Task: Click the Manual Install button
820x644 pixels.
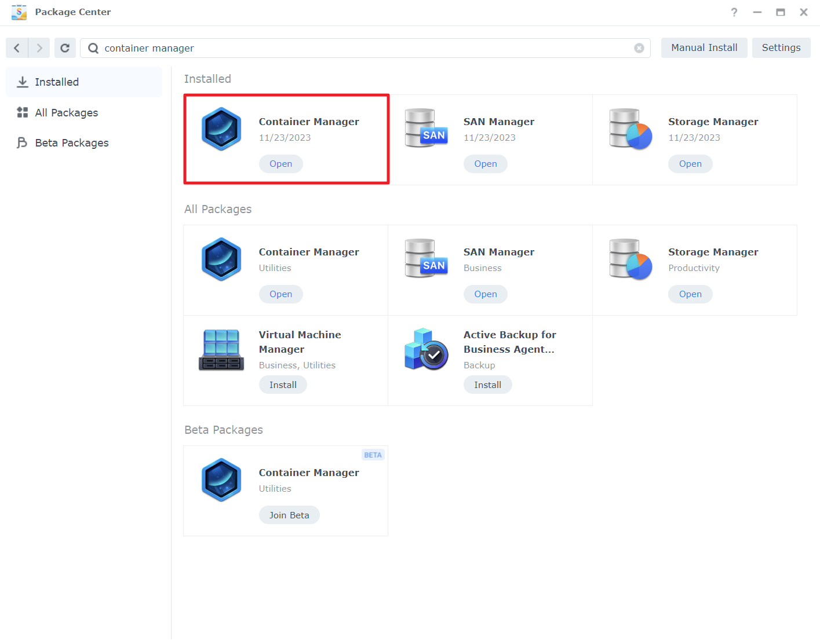Action: coord(704,48)
